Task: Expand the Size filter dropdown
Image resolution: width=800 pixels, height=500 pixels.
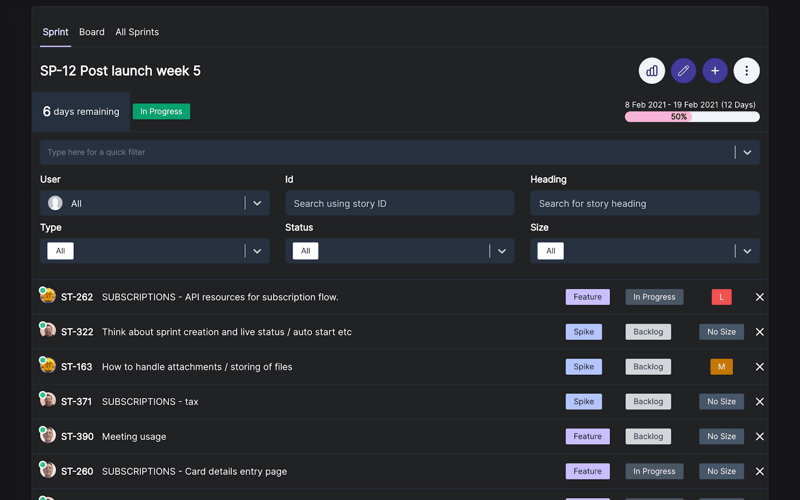Action: point(747,251)
